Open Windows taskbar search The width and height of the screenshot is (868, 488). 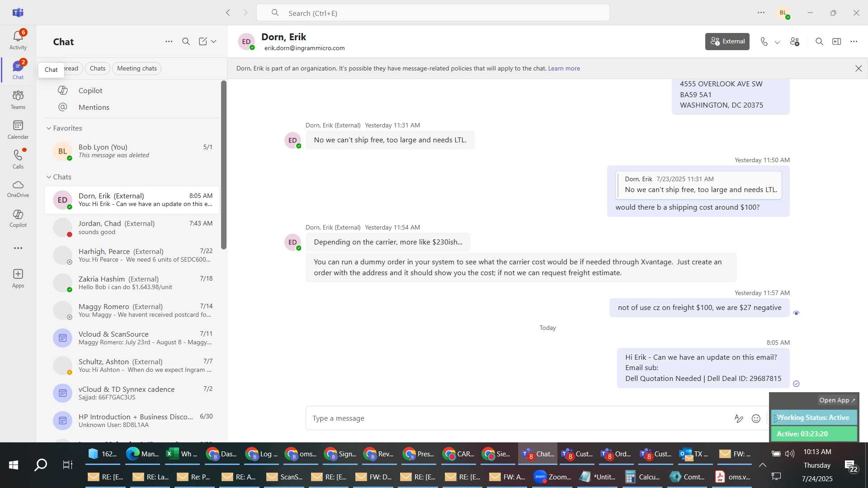[41, 465]
